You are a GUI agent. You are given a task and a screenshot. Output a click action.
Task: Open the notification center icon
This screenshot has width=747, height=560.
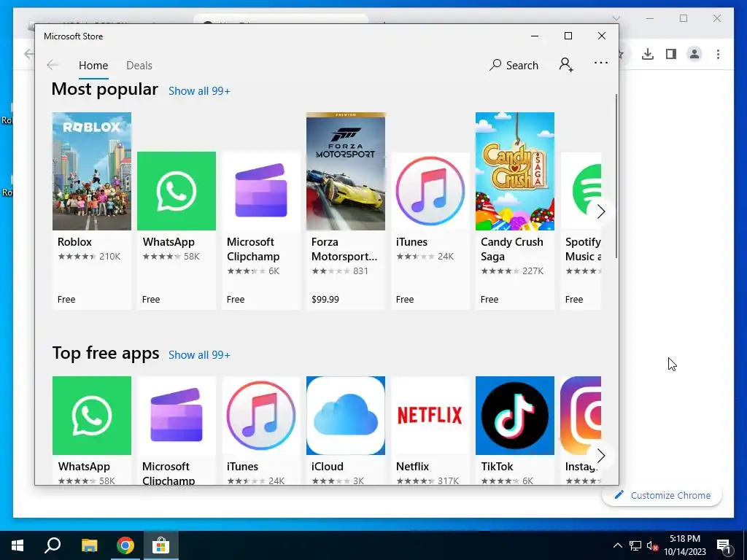(724, 545)
